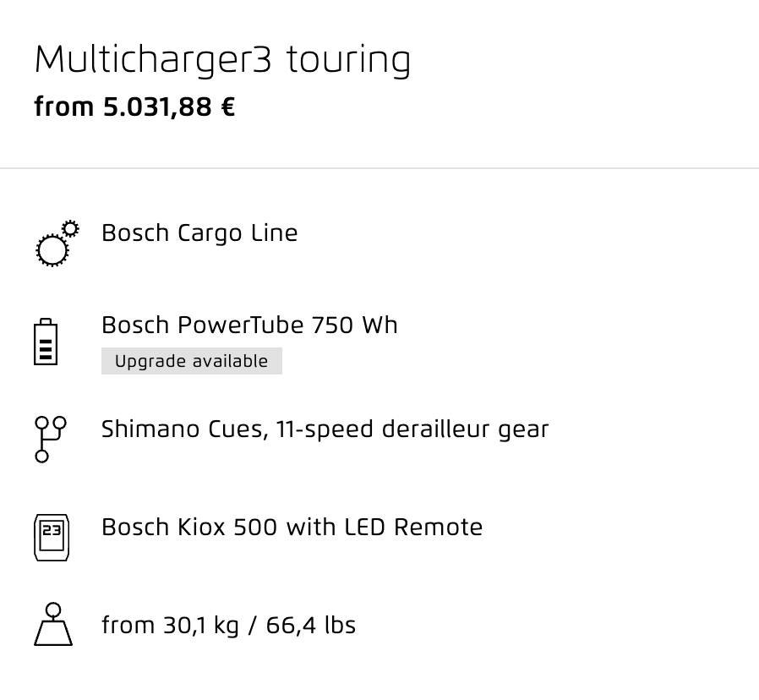Click the small gear of motor icon
Viewport: 759px width, 700px height.
click(x=71, y=228)
